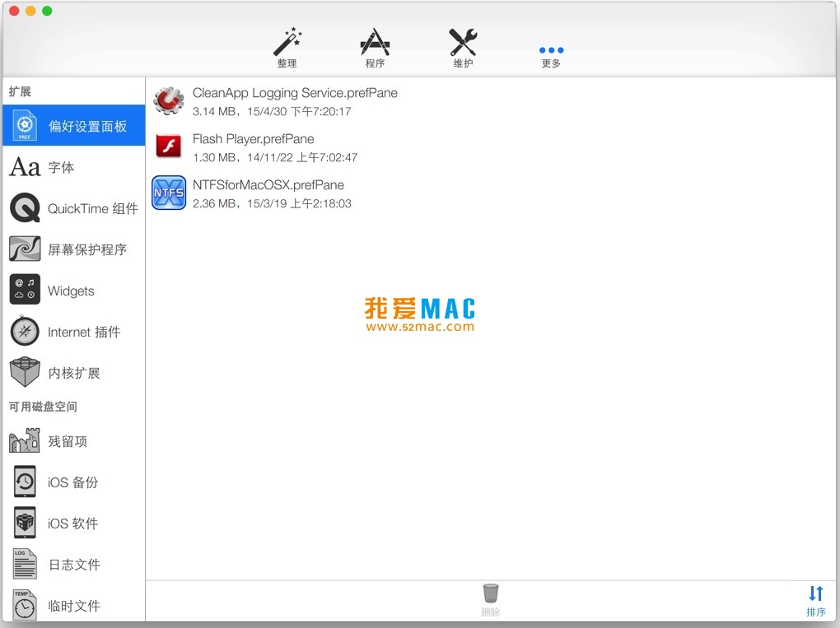840x628 pixels.
Task: Open the 维护 maintenance tools
Action: (x=463, y=42)
